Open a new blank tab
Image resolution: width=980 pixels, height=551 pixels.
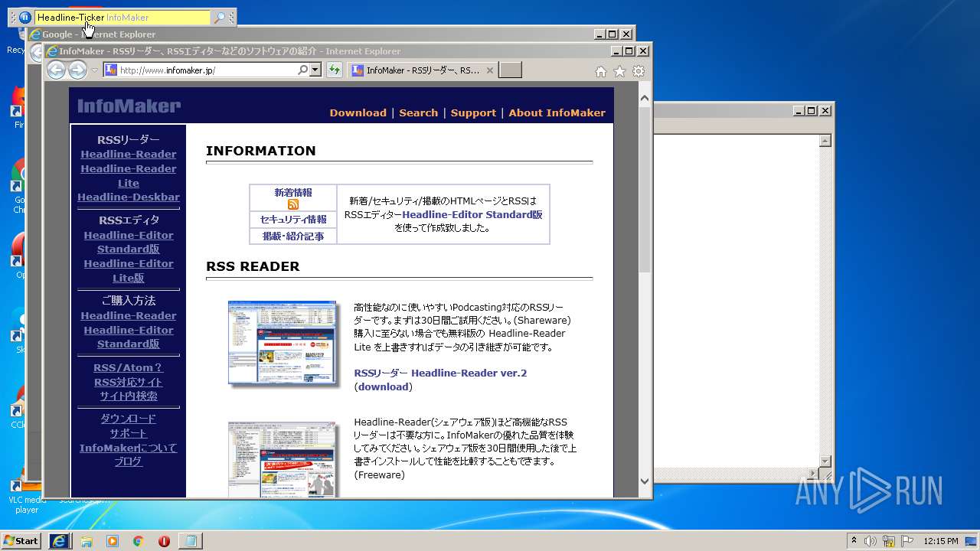coord(510,70)
